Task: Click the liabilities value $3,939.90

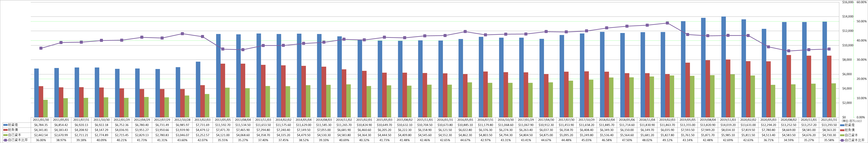Action: [x=182, y=130]
